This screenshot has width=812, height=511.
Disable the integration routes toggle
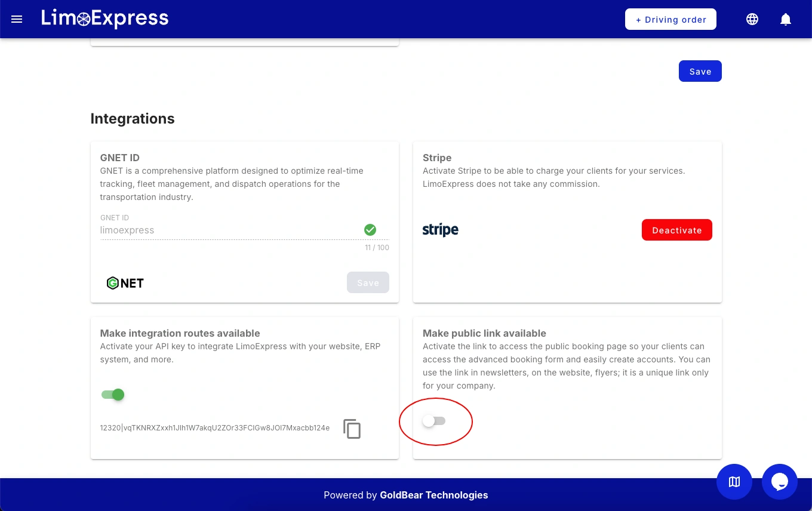point(113,395)
